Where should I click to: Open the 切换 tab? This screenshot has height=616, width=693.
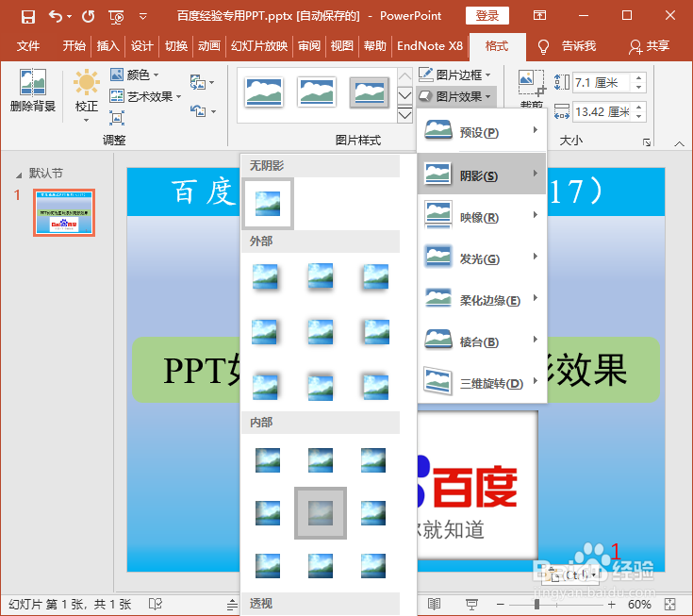176,45
